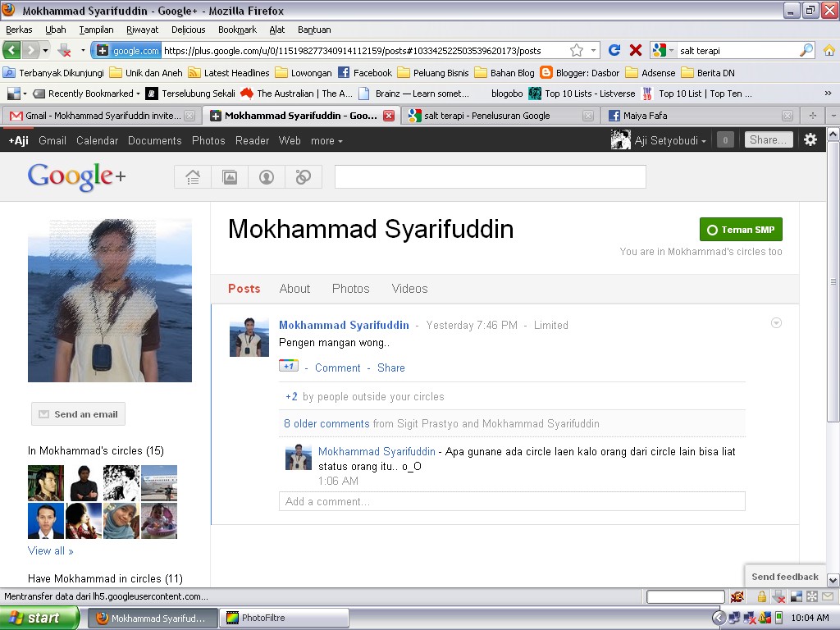Click the taskbar clock 10:04 AM
Image resolution: width=840 pixels, height=630 pixels.
pos(810,618)
